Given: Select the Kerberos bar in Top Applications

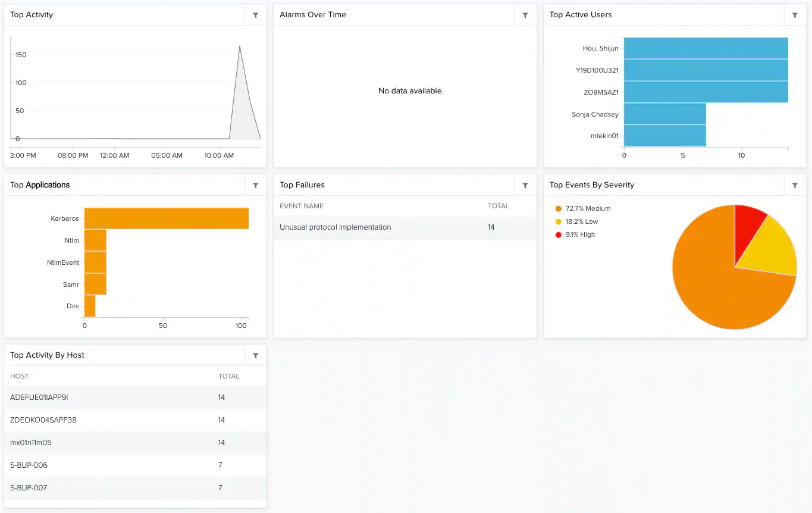Looking at the screenshot, I should click(x=167, y=218).
